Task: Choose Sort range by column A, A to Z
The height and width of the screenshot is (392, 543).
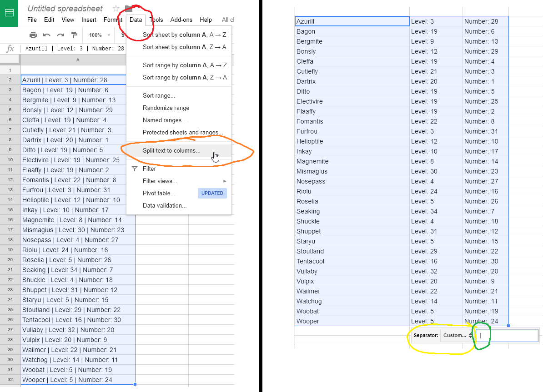Action: pyautogui.click(x=179, y=65)
